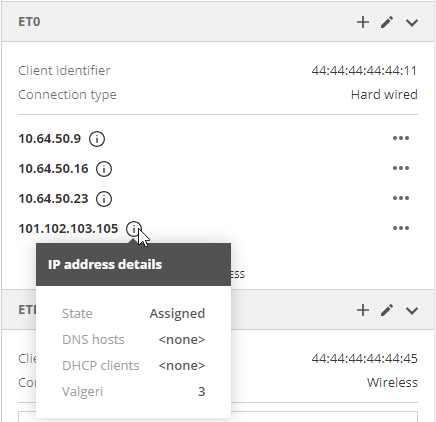Select IP address 10.64.50.9

[x=50, y=139]
